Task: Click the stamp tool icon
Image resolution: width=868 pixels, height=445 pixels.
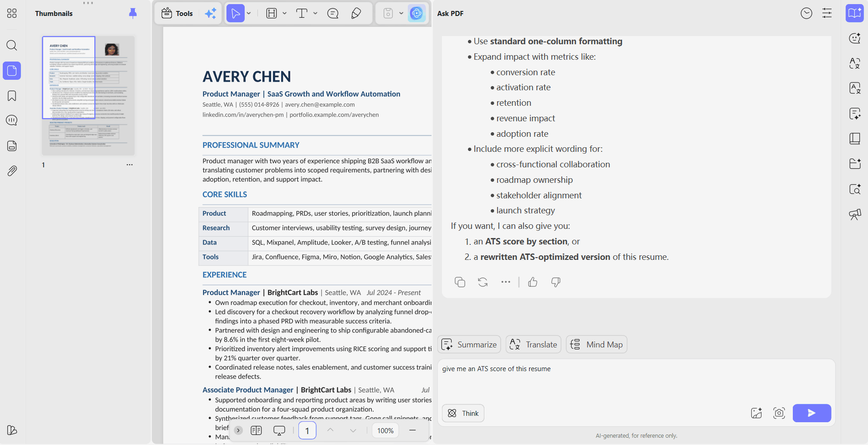Action: 388,13
